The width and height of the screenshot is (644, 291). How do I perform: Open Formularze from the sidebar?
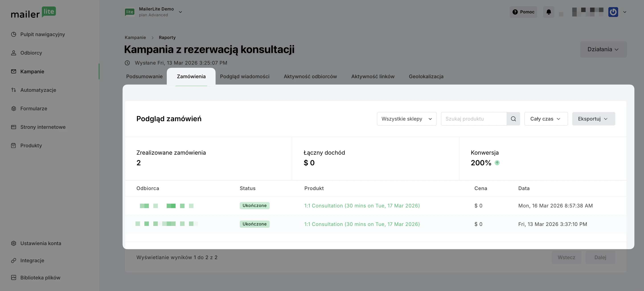(x=33, y=109)
